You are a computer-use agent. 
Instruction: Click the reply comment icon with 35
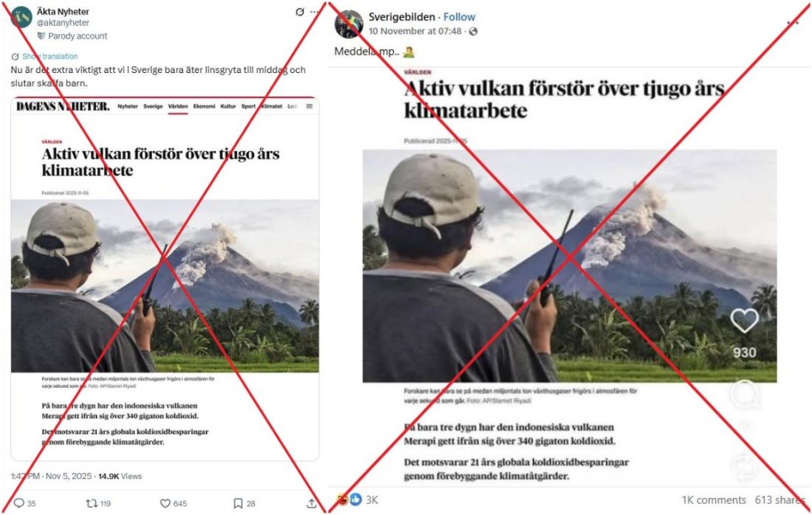tap(19, 503)
